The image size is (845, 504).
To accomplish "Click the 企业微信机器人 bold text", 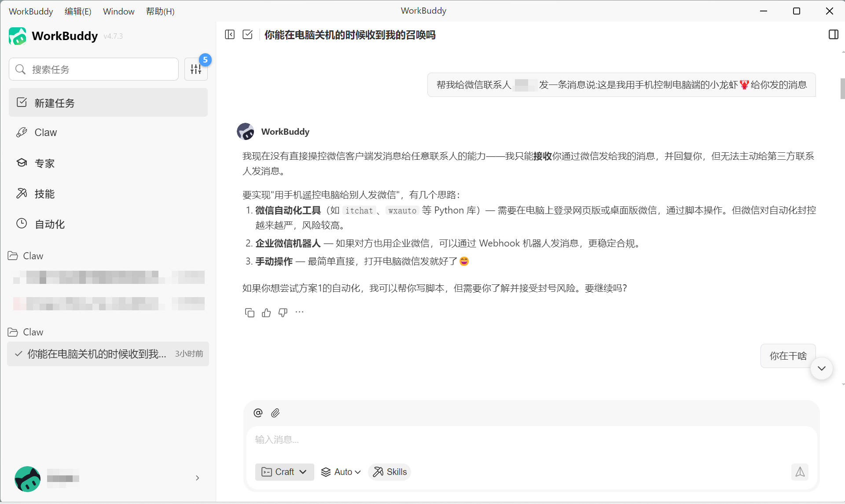I will tap(288, 243).
